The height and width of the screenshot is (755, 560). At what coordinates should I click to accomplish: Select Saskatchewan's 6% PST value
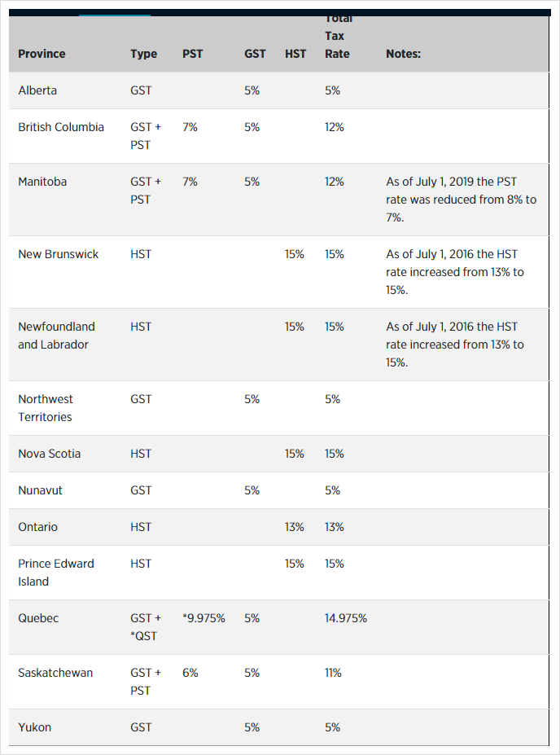(x=190, y=673)
